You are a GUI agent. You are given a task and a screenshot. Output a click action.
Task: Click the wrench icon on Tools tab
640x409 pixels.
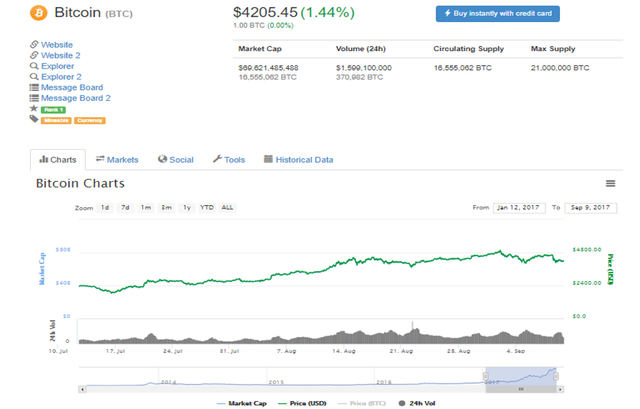pyautogui.click(x=217, y=159)
